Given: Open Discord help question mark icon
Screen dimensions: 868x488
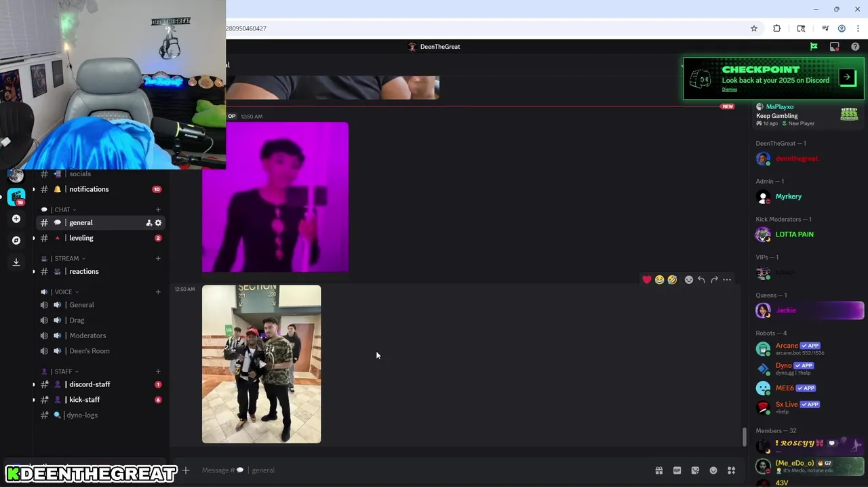Looking at the screenshot, I should (855, 47).
